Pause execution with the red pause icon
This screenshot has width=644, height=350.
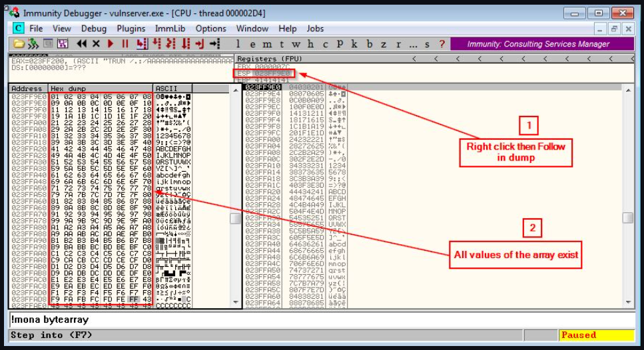(125, 44)
